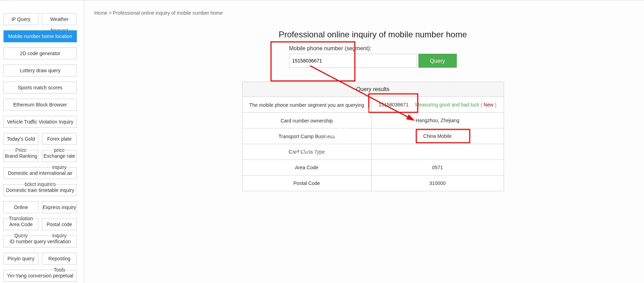The height and width of the screenshot is (283, 644).
Task: Open Express inquiry tool
Action: tap(59, 207)
